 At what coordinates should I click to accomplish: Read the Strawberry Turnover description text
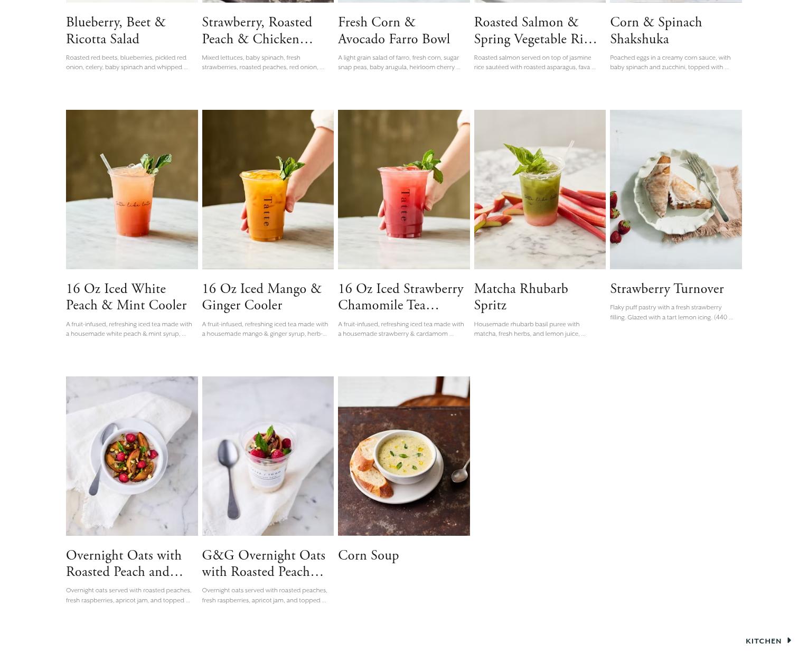[x=671, y=313]
